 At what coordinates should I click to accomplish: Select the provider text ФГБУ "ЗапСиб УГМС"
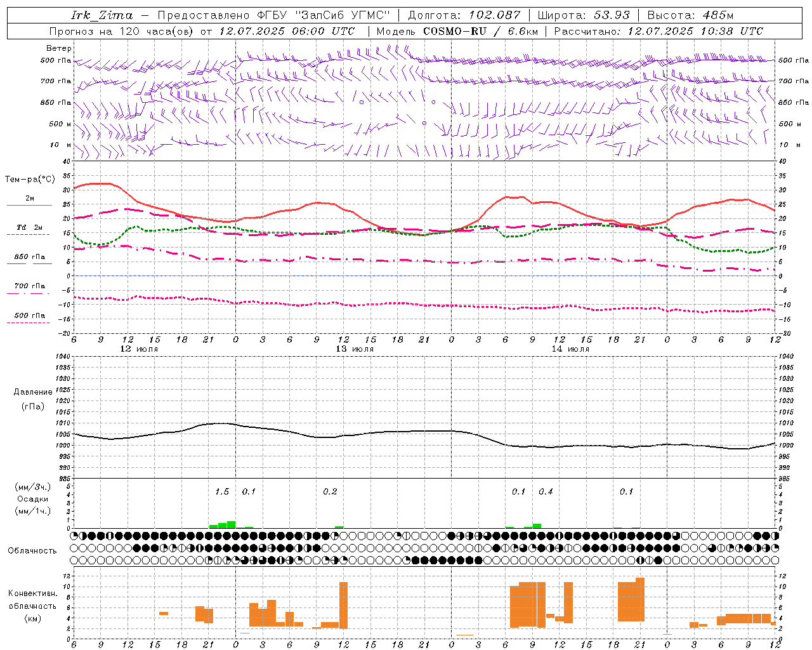(x=324, y=15)
